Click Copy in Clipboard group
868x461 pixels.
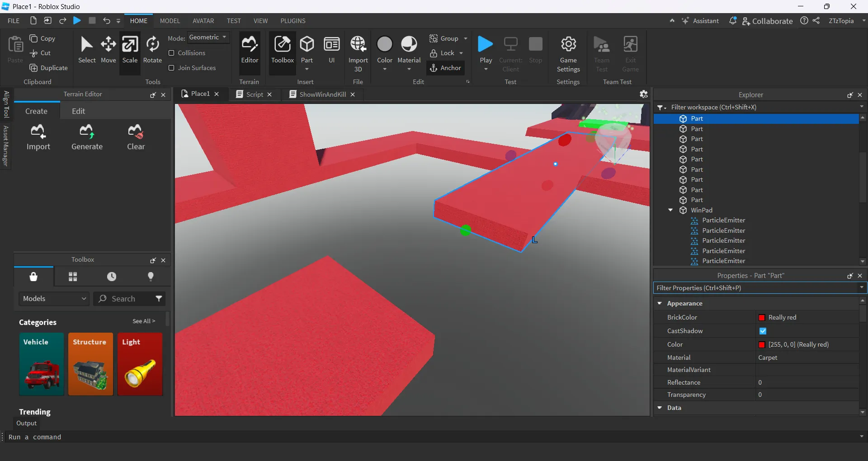coord(42,38)
